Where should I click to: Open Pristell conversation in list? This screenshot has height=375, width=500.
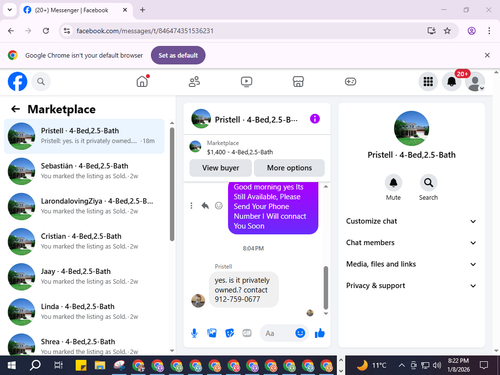pos(84,136)
